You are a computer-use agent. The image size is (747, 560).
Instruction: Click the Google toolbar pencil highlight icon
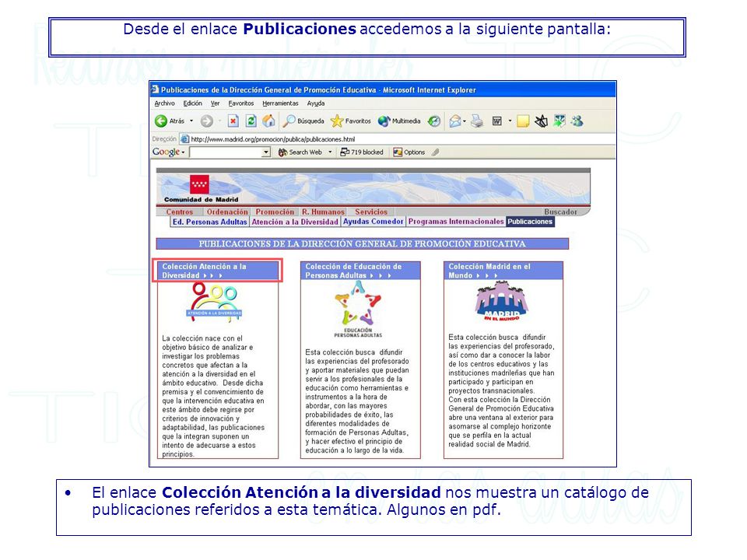point(436,152)
